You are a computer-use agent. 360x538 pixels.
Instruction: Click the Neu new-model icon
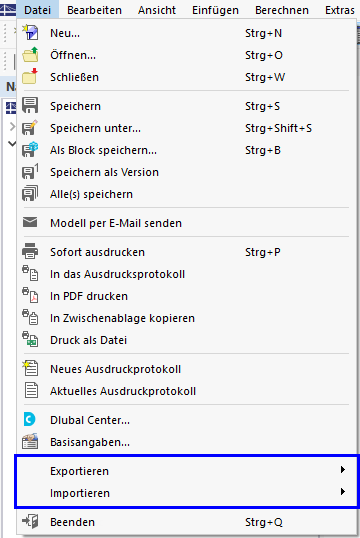click(x=30, y=33)
